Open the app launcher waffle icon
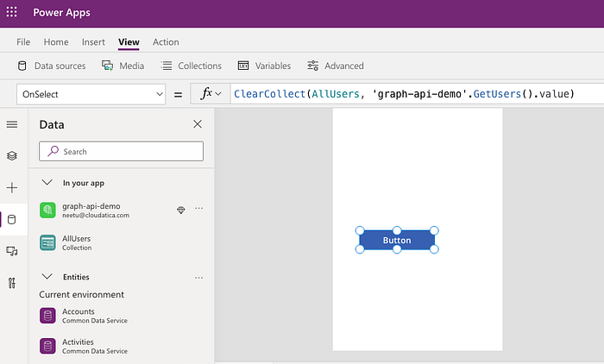Viewport: 604px width, 364px height. point(11,12)
